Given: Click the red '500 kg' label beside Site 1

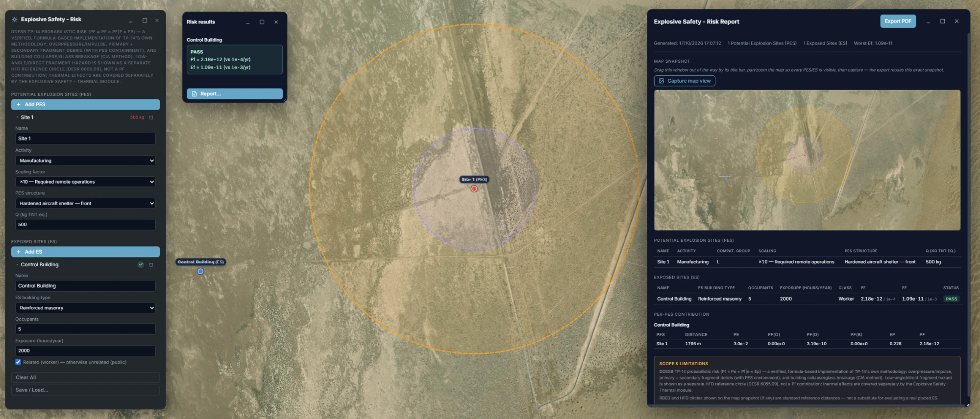Looking at the screenshot, I should click(x=137, y=117).
